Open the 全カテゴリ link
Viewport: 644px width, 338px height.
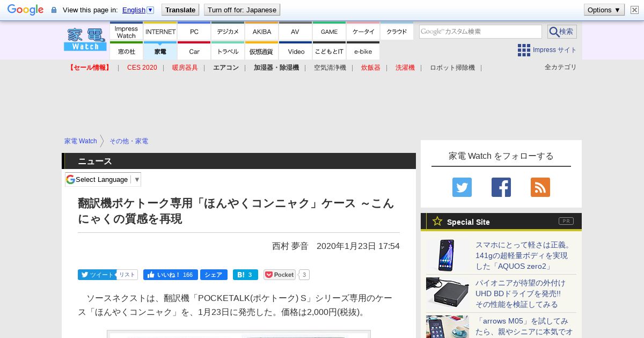click(x=561, y=67)
